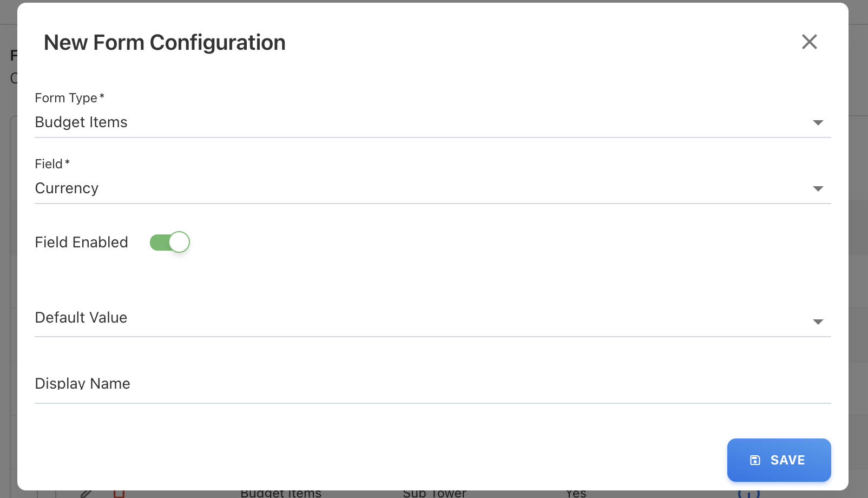The height and width of the screenshot is (498, 868).
Task: Click the Default Value dropdown arrow
Action: (x=818, y=322)
